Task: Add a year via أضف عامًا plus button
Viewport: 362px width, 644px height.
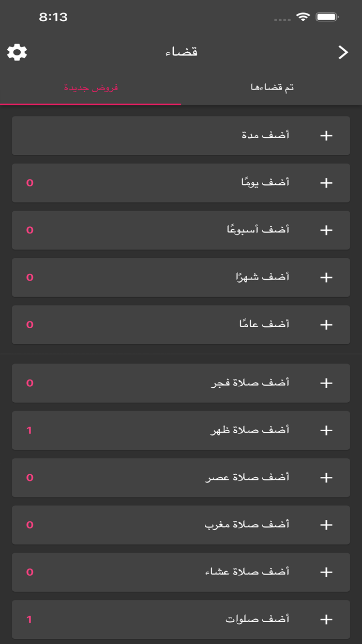Action: pos(326,325)
